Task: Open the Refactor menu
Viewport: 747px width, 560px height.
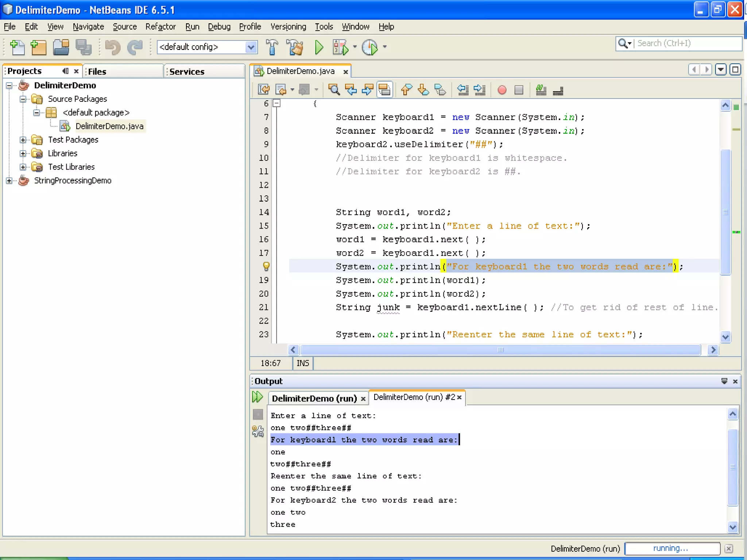Action: click(x=160, y=27)
